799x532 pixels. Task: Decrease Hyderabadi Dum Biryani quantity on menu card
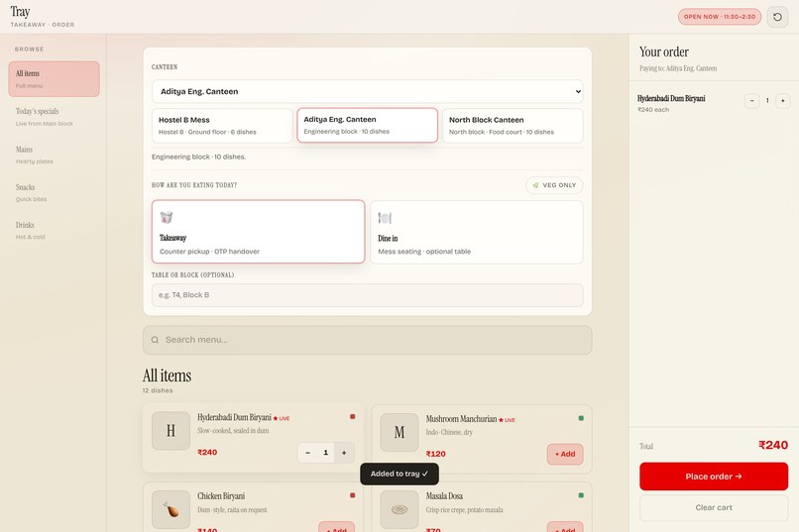(307, 453)
